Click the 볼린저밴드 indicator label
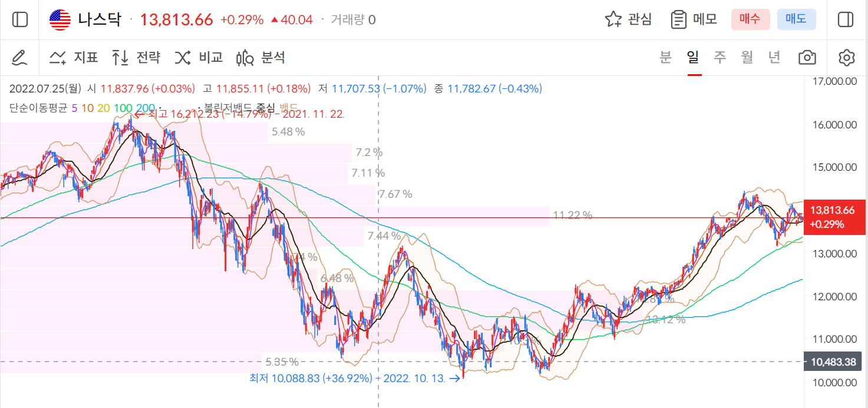868x408 pixels. pyautogui.click(x=227, y=108)
